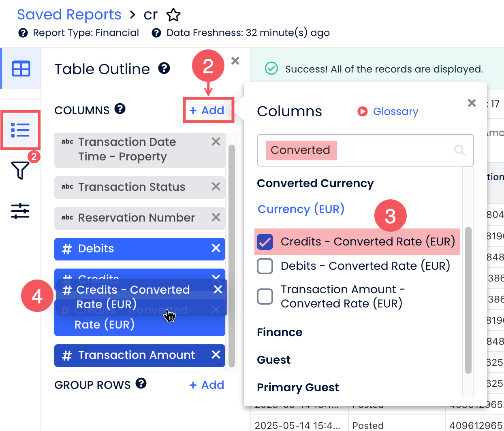504x431 pixels.
Task: Click + Add next to GROUP ROWS
Action: [x=207, y=385]
